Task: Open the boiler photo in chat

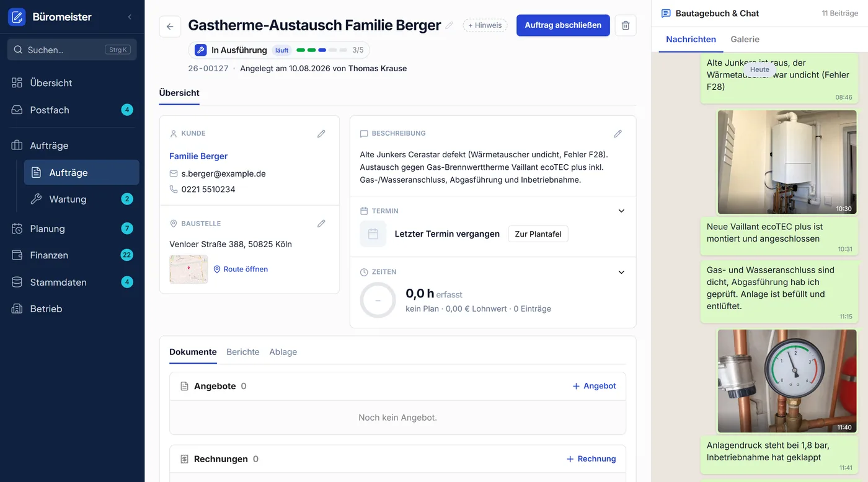Action: pos(787,162)
